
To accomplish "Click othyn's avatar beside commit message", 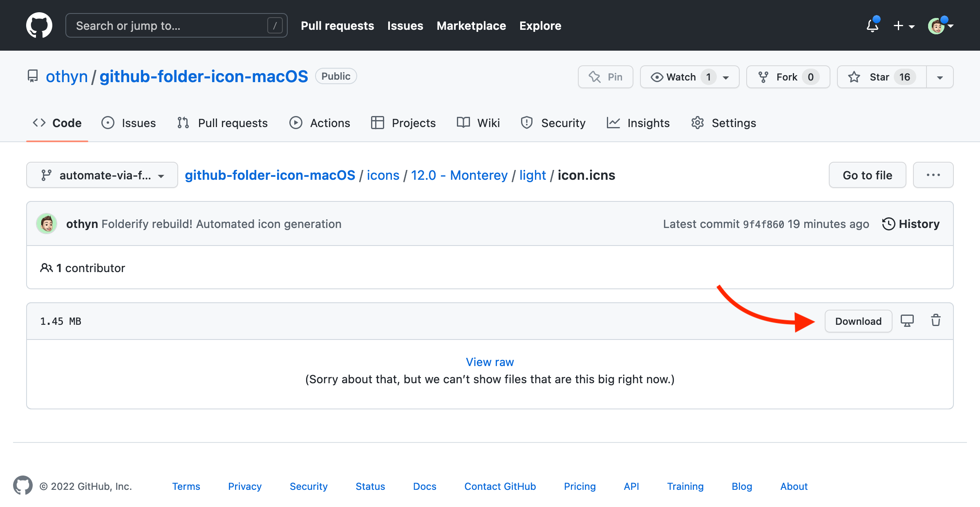I will 47,224.
